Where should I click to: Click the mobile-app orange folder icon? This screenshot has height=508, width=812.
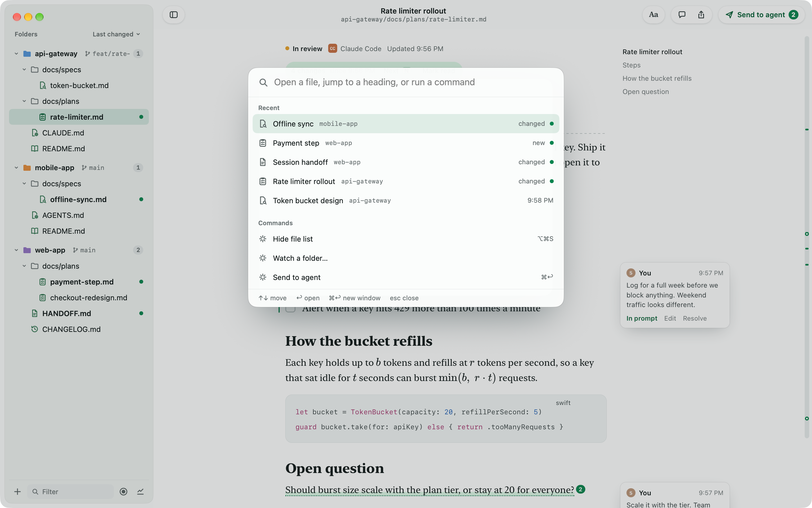[x=27, y=168]
